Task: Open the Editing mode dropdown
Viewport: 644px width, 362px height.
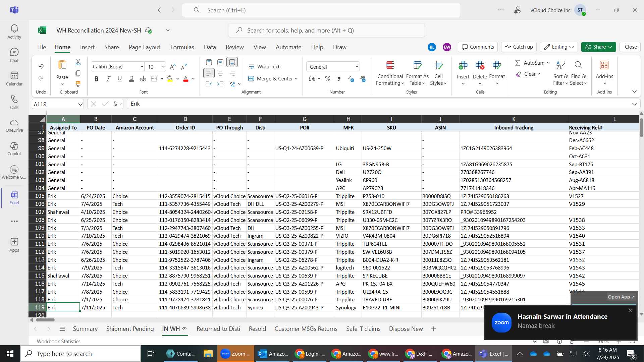Action: 559,47
